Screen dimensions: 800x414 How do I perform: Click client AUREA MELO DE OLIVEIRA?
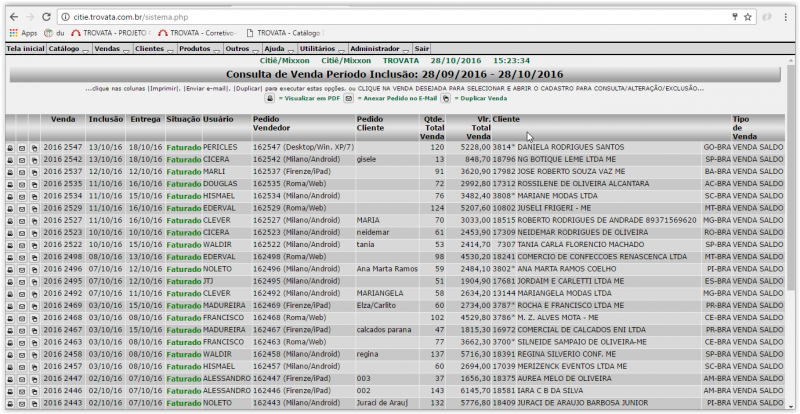point(564,379)
